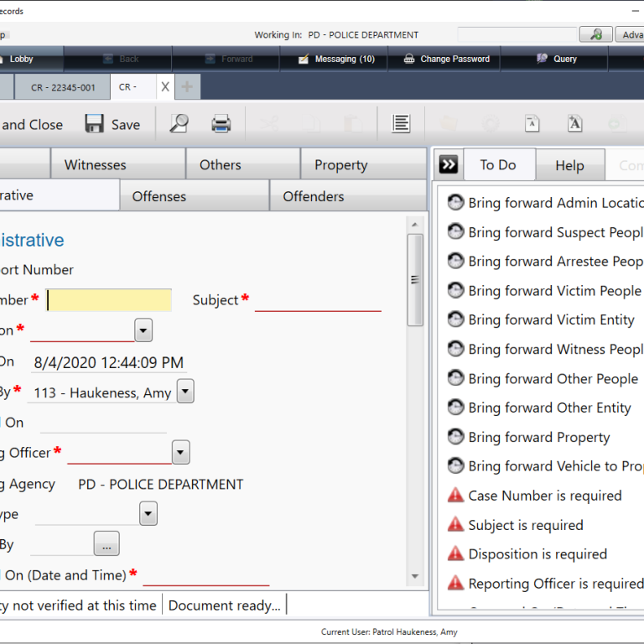
Task: Click Bring forward Arrestee People clock icon
Action: tap(455, 261)
